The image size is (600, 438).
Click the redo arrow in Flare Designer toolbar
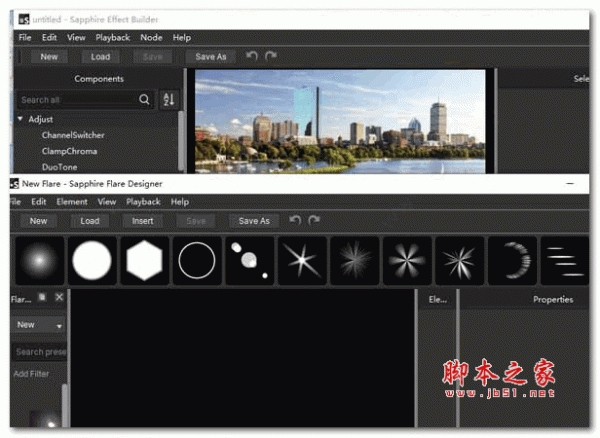314,220
